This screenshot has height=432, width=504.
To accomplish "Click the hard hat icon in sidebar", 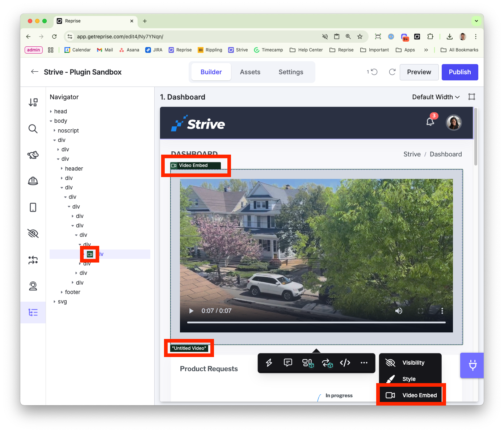I will 33,181.
